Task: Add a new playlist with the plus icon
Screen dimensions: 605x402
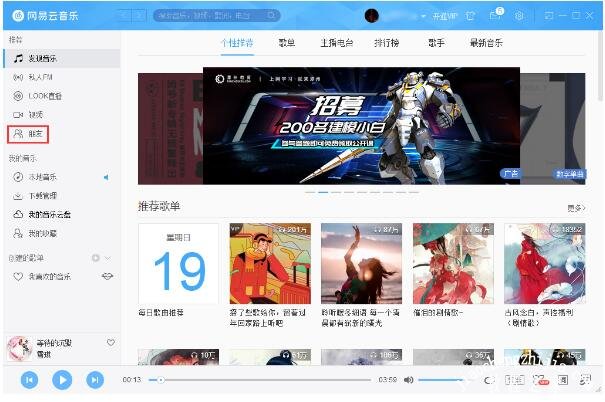Action: pos(95,258)
